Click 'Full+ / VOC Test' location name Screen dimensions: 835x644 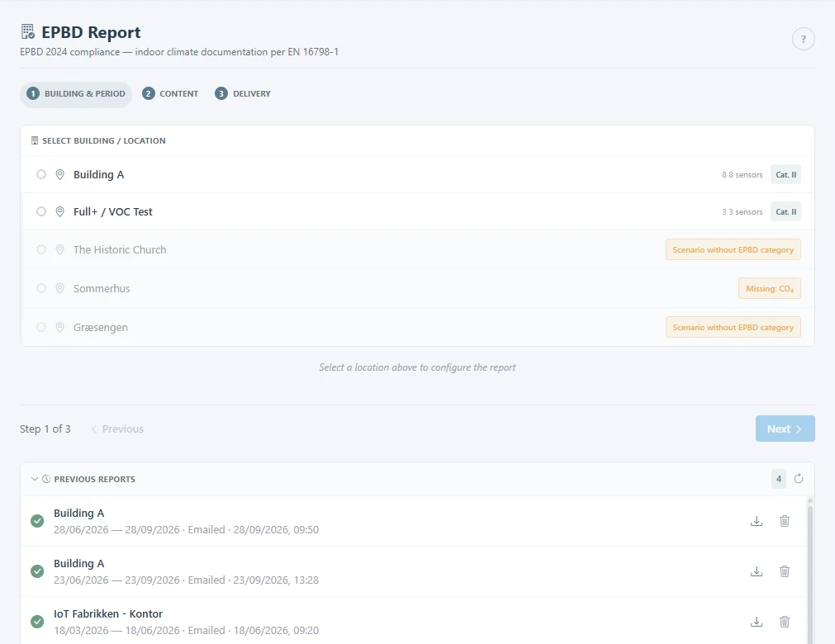[x=113, y=212]
